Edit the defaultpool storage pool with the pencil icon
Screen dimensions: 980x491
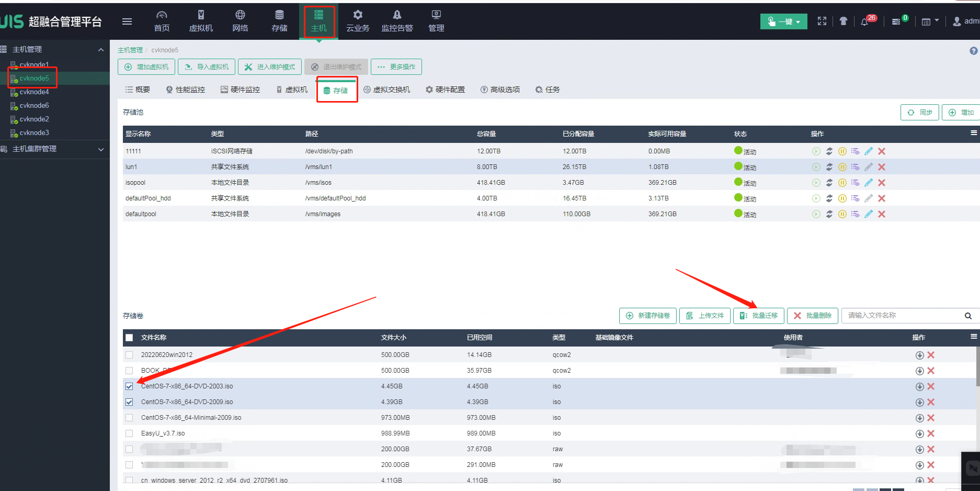click(868, 214)
